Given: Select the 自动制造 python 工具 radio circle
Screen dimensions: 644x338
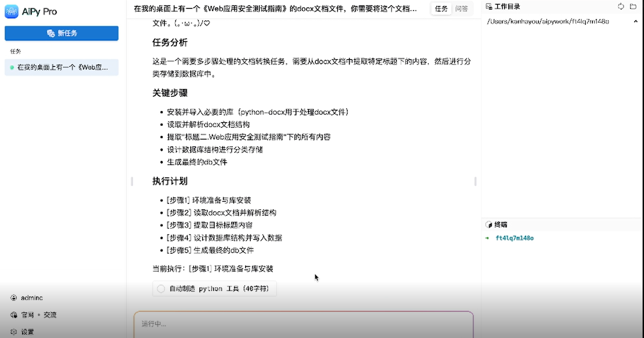Looking at the screenshot, I should click(x=161, y=288).
